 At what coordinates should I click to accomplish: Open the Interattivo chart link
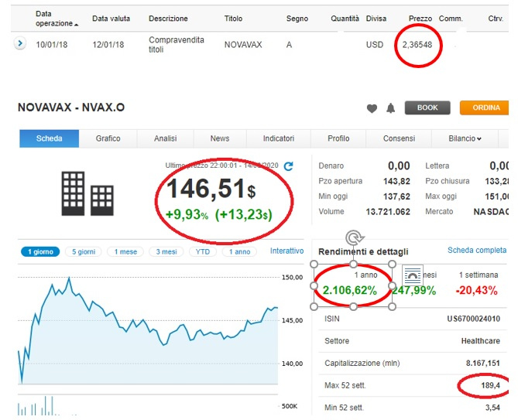(x=286, y=251)
